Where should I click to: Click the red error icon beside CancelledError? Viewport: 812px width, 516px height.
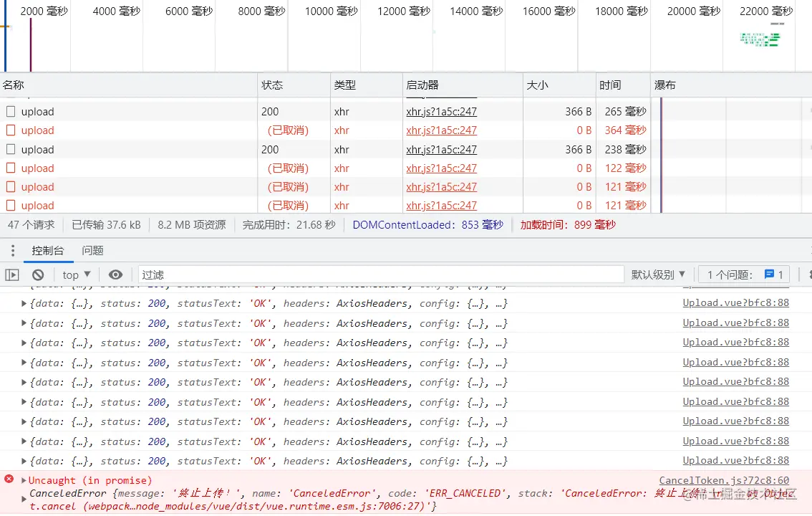[8, 480]
